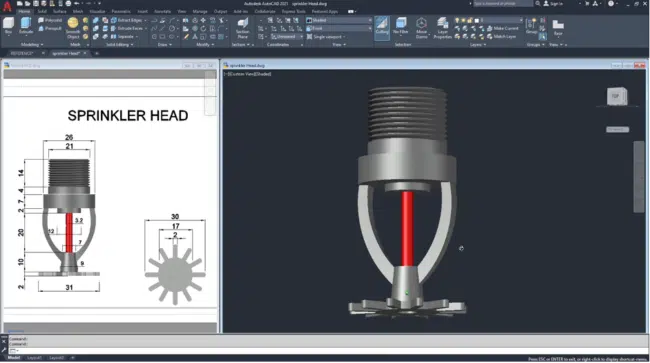Open the No Filter selection dropdown

click(x=400, y=27)
